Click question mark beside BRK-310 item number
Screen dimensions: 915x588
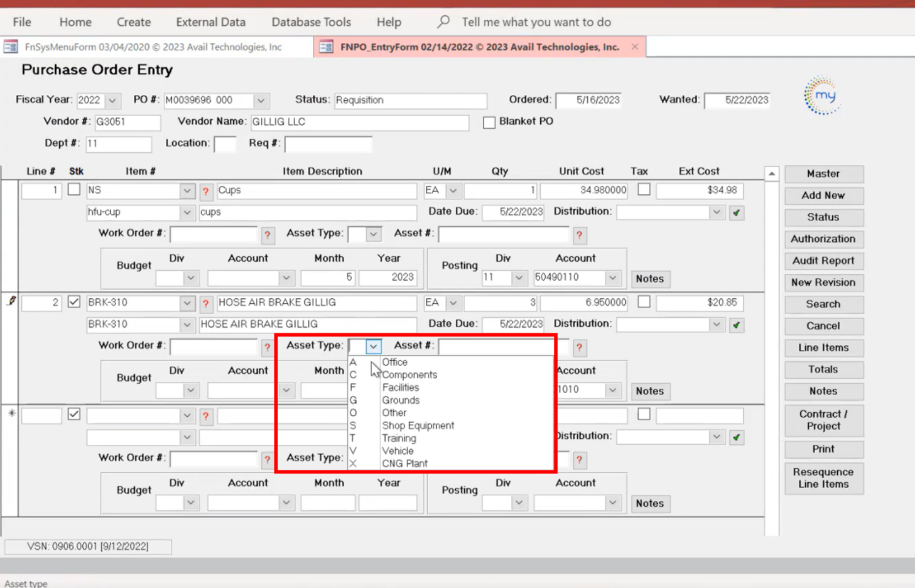[207, 303]
